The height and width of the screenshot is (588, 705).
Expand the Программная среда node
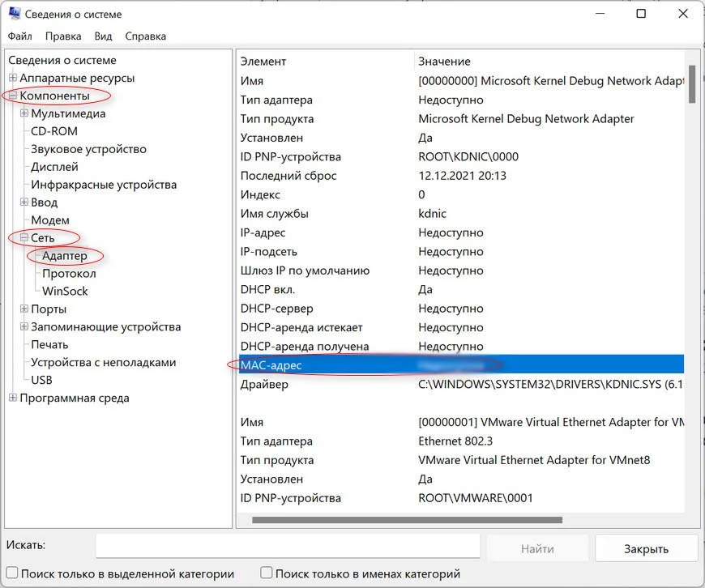click(x=13, y=398)
